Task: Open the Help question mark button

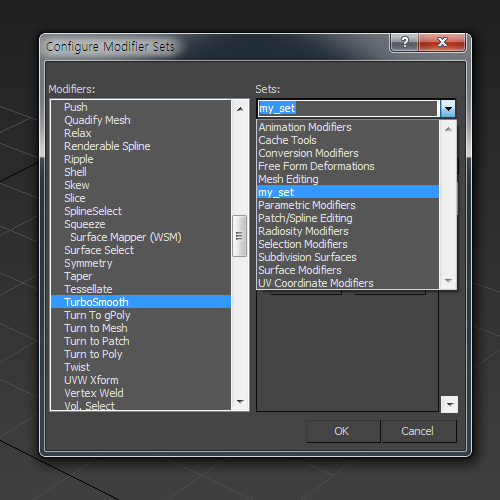Action: click(404, 42)
